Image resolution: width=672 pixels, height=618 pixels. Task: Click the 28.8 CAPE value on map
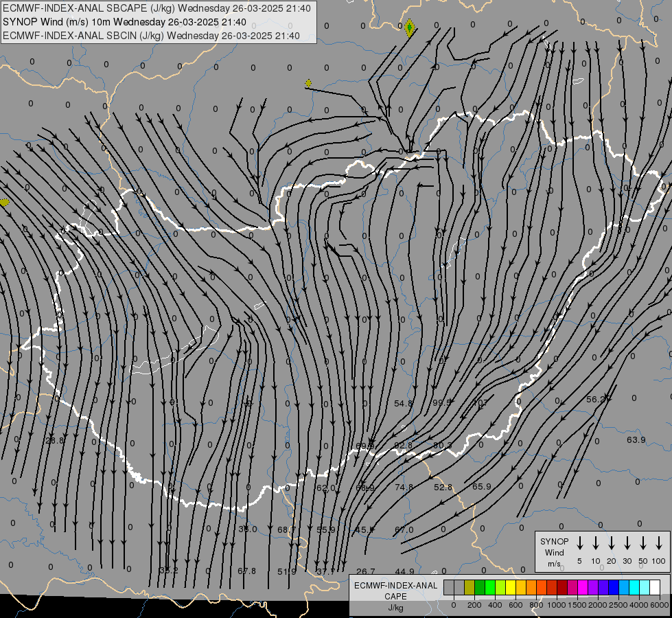click(x=54, y=440)
